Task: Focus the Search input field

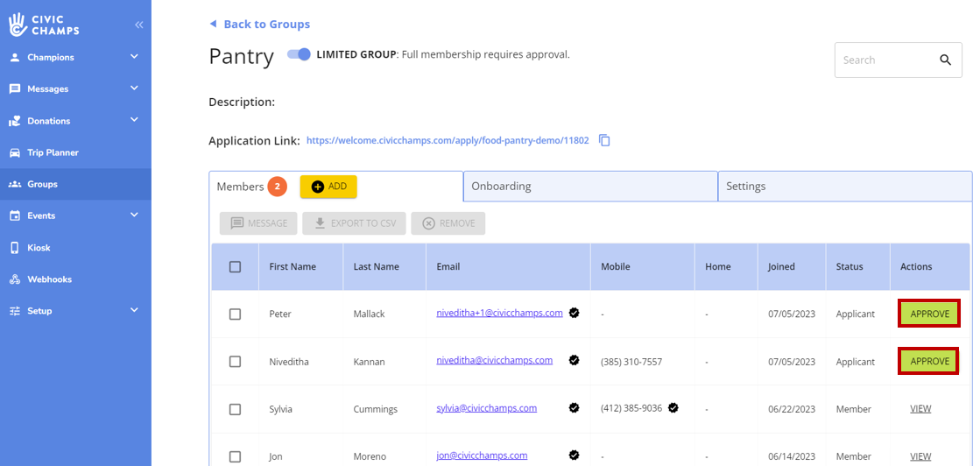Action: (x=883, y=60)
